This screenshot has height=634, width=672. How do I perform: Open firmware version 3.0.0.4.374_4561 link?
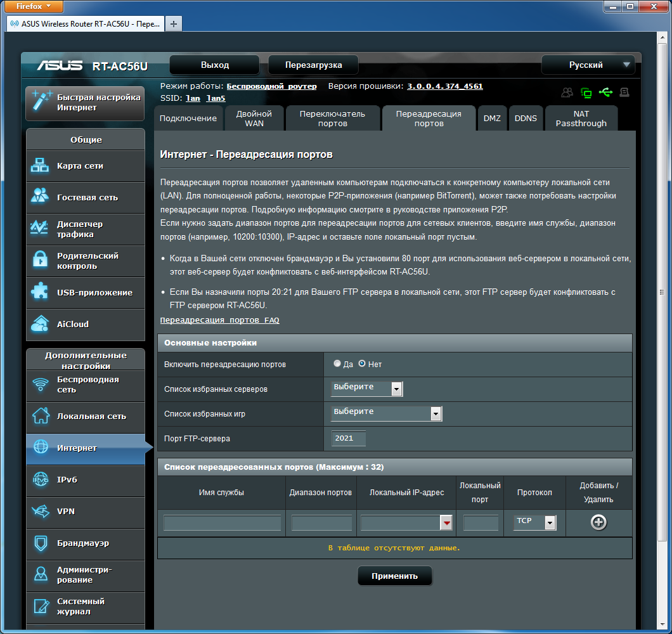445,86
